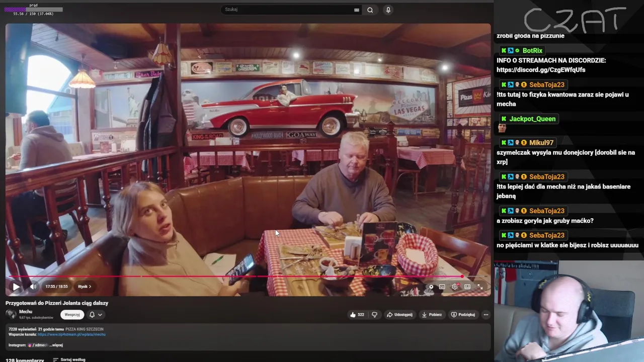
Task: Click the progress bar scrubber dot
Action: (462, 277)
